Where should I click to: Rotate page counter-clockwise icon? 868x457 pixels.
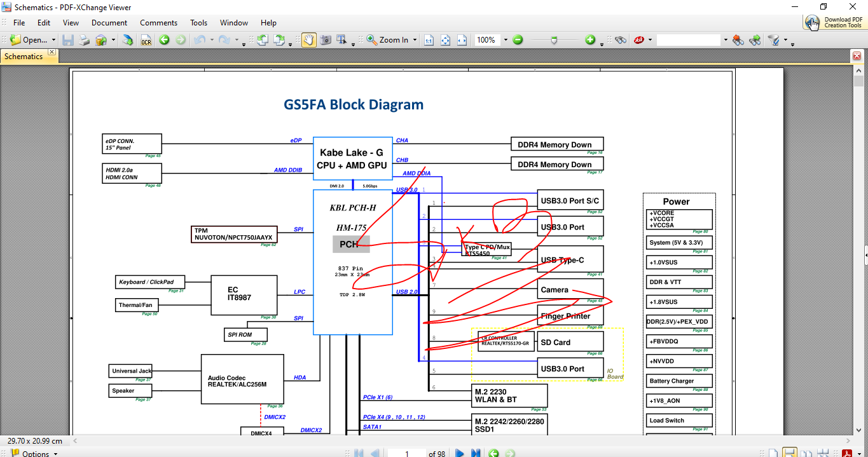[262, 39]
